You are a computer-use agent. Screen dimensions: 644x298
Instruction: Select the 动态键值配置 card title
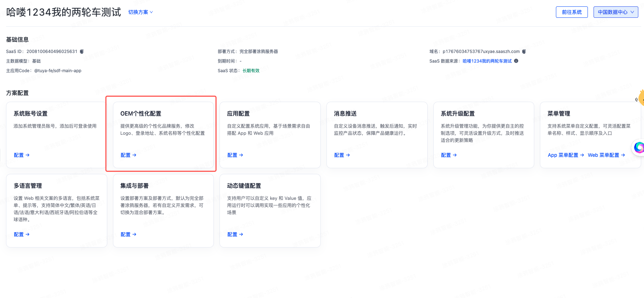point(244,186)
